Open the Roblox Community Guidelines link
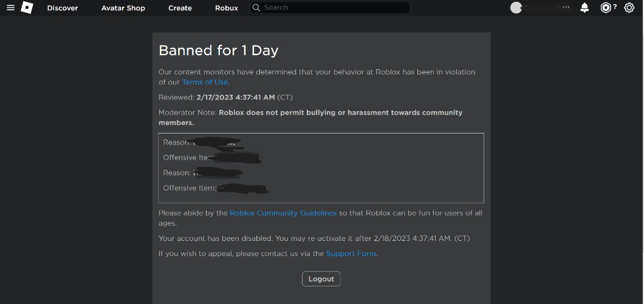The image size is (644, 304). [x=283, y=213]
